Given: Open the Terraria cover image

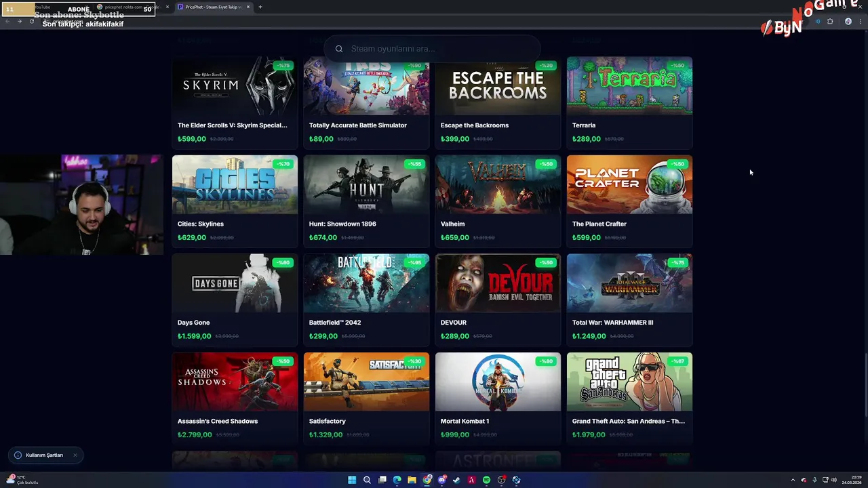Looking at the screenshot, I should (629, 86).
